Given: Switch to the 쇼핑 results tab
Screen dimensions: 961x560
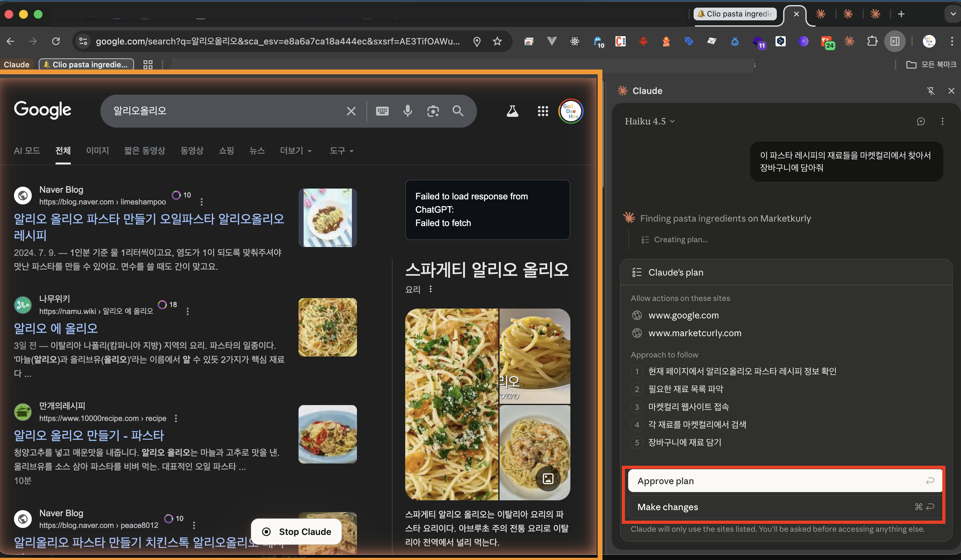Looking at the screenshot, I should [226, 150].
